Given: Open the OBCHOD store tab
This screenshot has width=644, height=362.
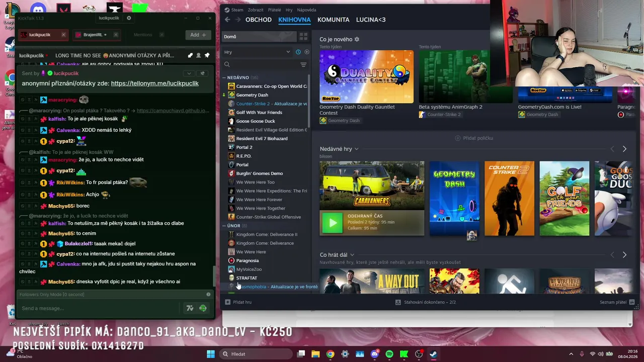Looking at the screenshot, I should (259, 20).
